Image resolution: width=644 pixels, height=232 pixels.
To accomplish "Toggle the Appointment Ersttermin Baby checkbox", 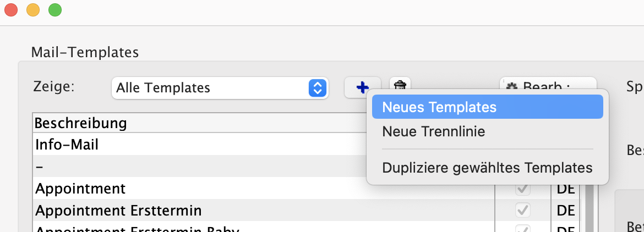I will coord(522,228).
